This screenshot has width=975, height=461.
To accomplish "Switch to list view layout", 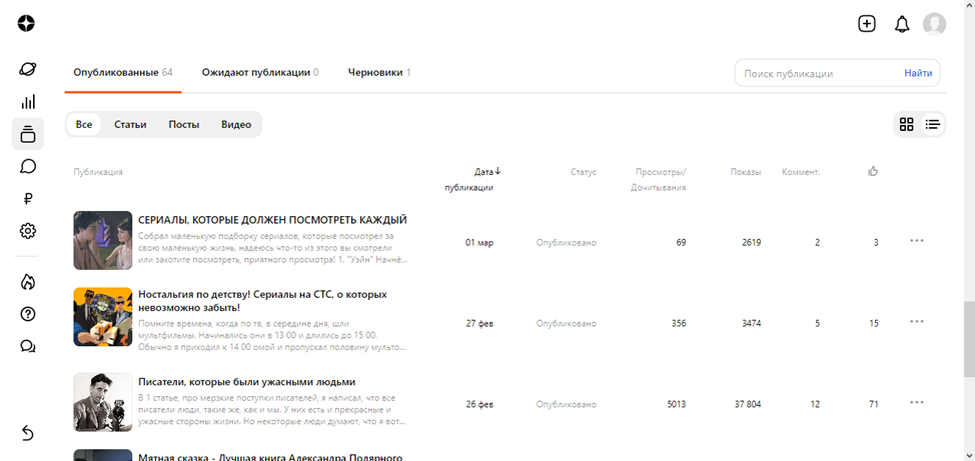I will [932, 124].
